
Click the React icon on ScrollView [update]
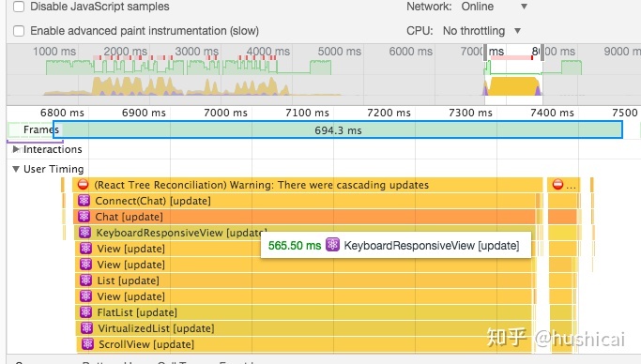pyautogui.click(x=87, y=344)
